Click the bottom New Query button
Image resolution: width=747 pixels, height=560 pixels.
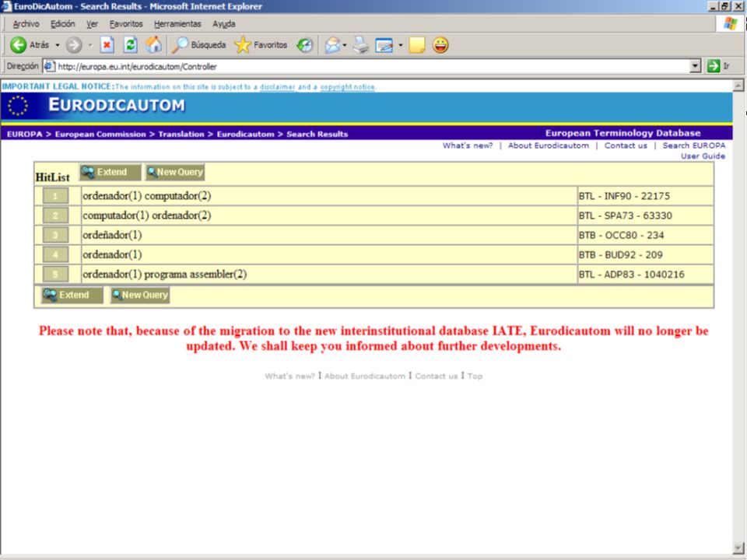pos(140,296)
